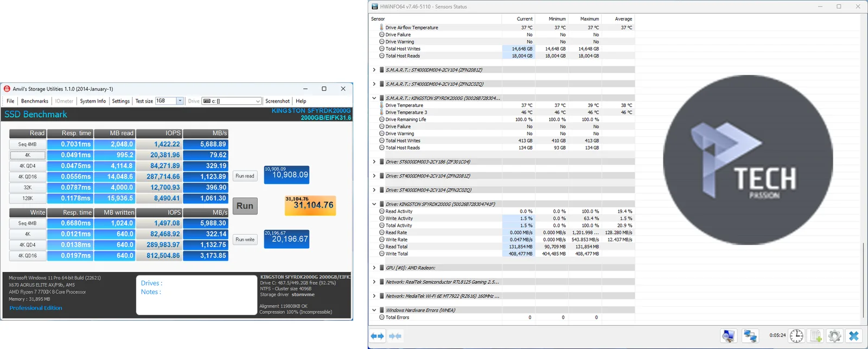Select the Drive Temperature 3 row
Screen dimensions: 868x349
coord(502,112)
